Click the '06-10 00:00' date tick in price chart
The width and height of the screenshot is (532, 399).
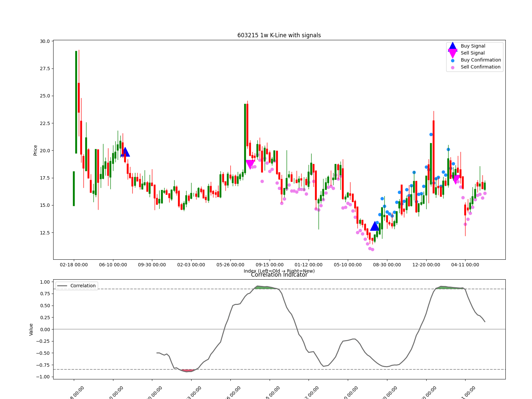(113, 265)
